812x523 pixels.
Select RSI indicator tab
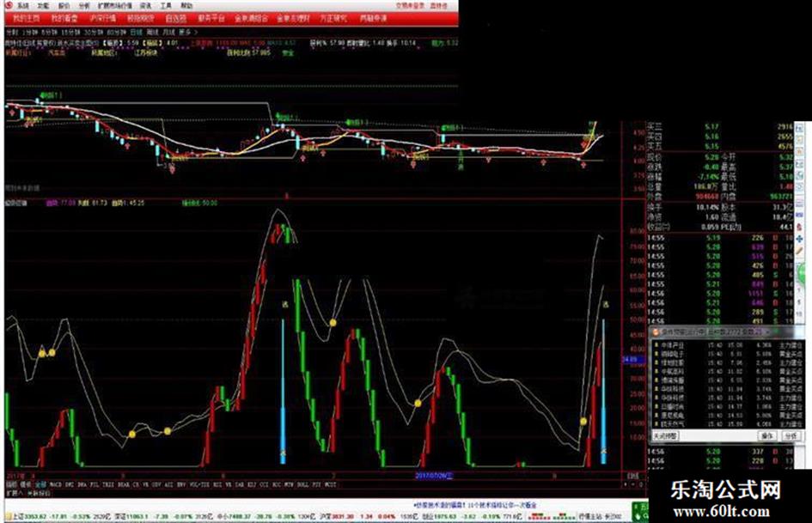pos(217,484)
